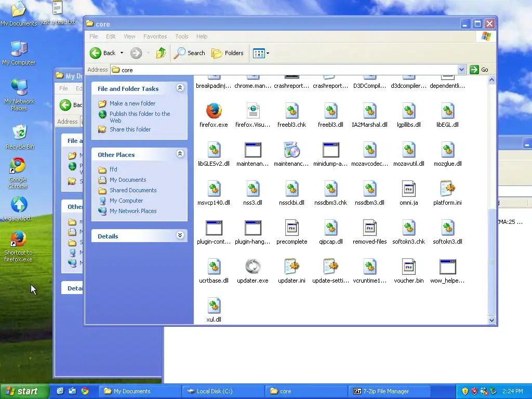Screen dimensions: 532x399
Task: Select the softokn3.dll file
Action: (447, 232)
